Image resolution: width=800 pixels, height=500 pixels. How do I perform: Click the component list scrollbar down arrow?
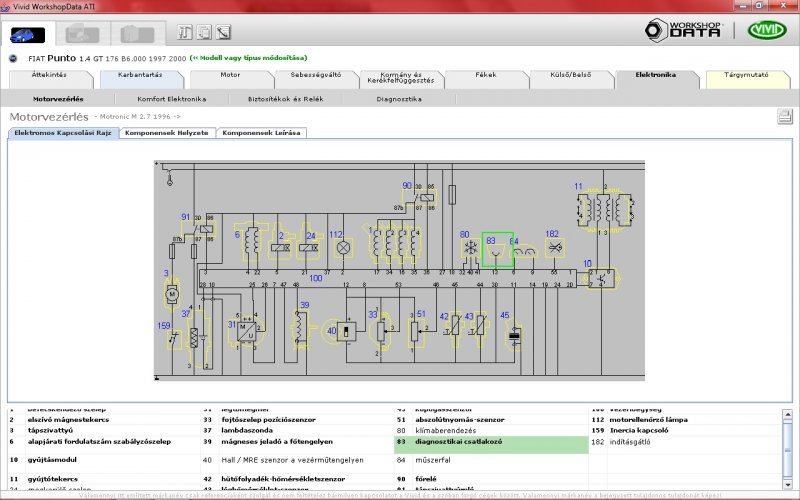tap(788, 484)
